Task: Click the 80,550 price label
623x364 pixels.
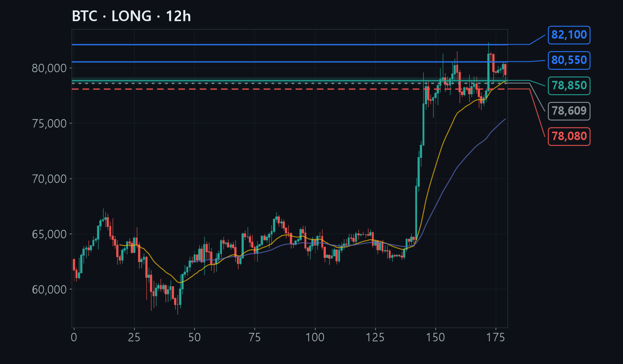Action: coord(569,60)
